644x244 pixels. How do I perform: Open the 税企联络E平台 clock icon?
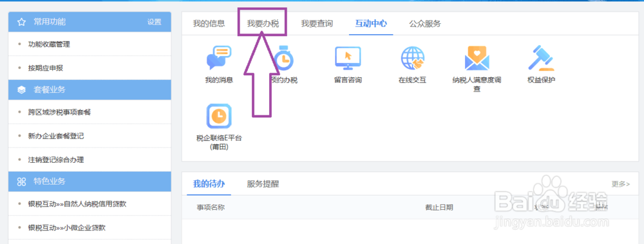coord(219,117)
